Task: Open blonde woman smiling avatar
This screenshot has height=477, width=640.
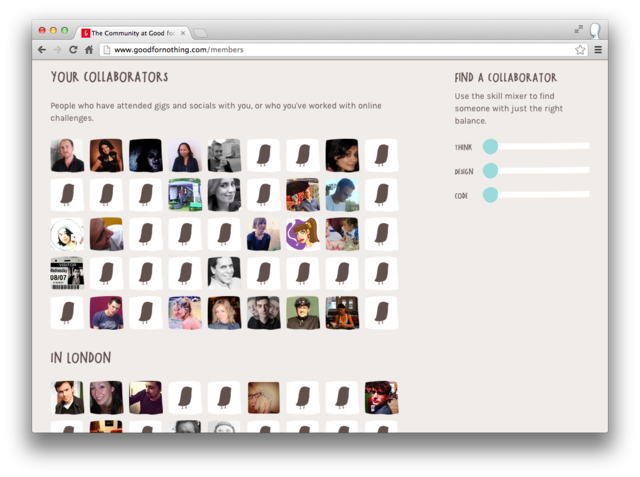Action: tap(224, 313)
